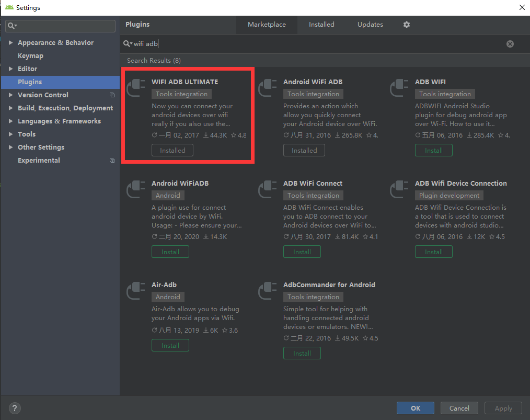530x420 pixels.
Task: Open ADB WIFI plugin title
Action: pyautogui.click(x=430, y=82)
